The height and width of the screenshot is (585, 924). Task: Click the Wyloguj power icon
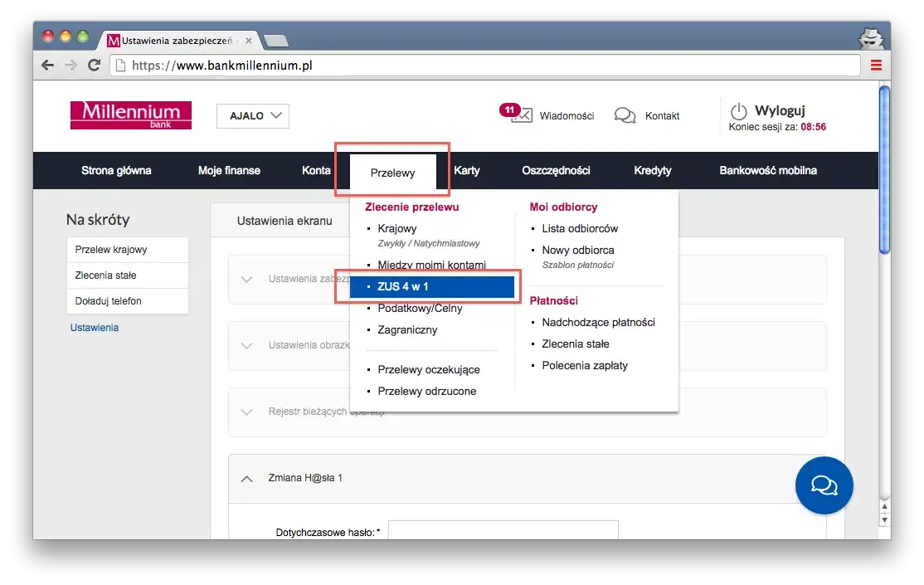[738, 111]
